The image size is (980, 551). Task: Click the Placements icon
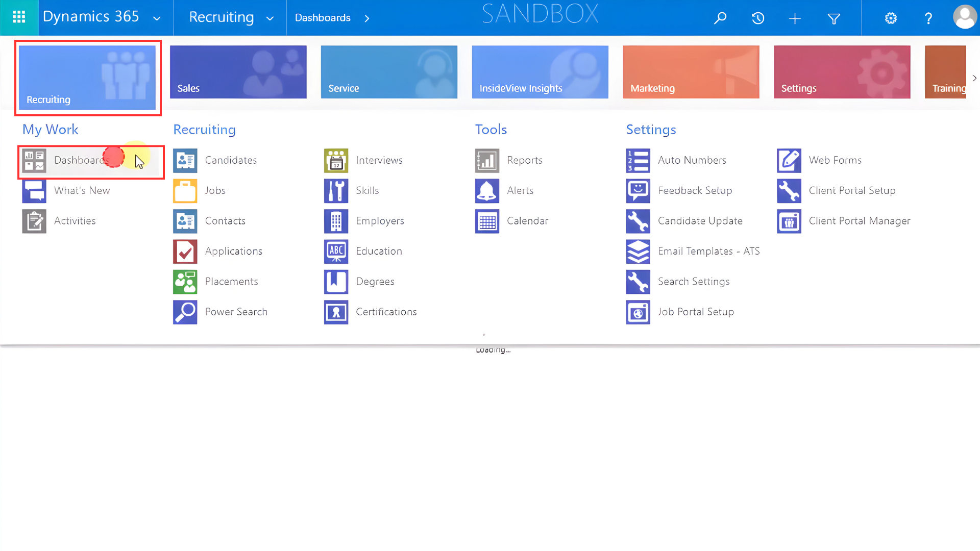(185, 282)
